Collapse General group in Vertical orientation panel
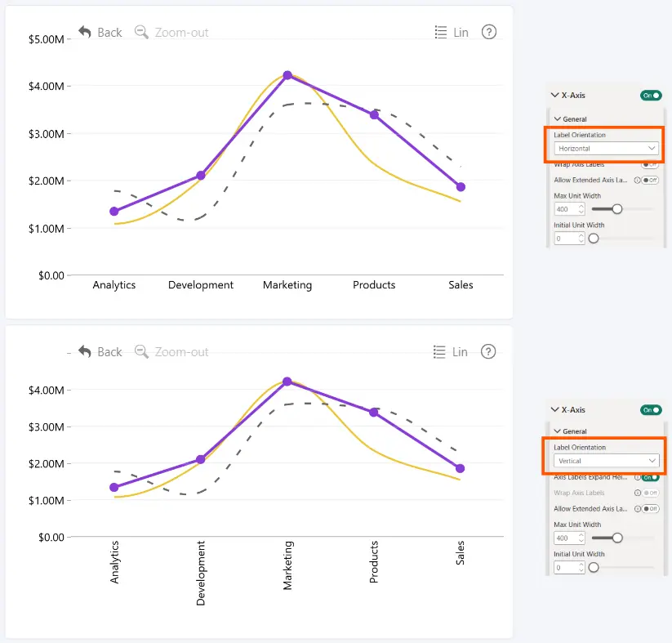Screen dimensions: 672x643 (x=558, y=431)
